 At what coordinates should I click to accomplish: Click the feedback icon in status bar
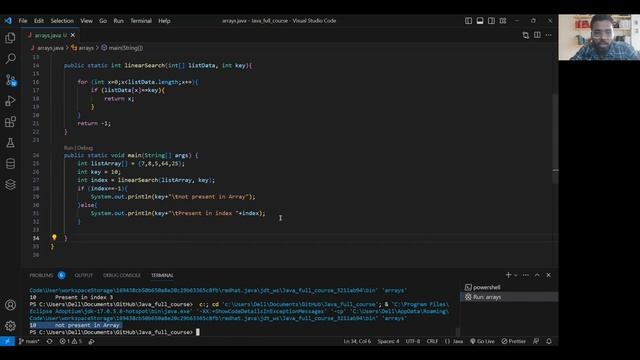click(536, 341)
